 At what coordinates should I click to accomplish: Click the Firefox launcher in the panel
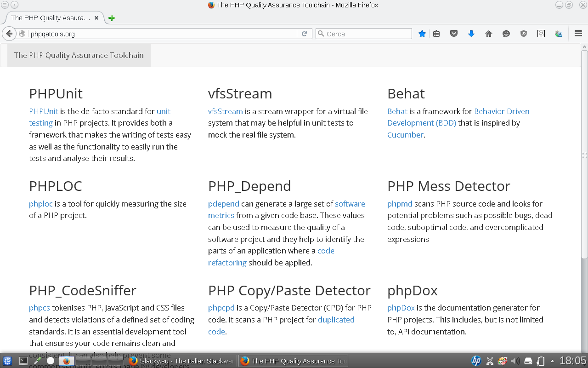[x=66, y=361]
